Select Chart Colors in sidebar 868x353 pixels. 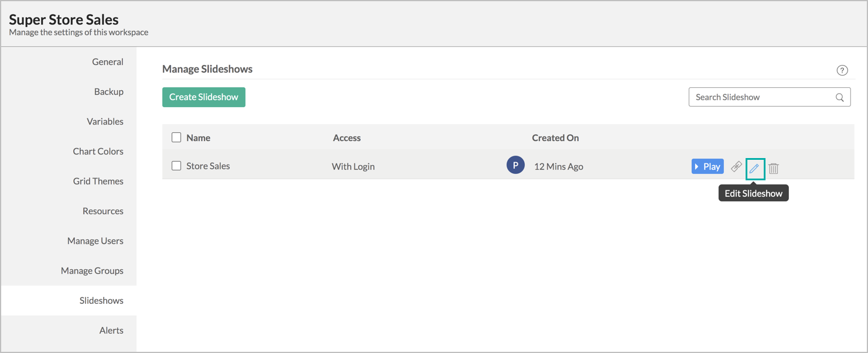[98, 152]
